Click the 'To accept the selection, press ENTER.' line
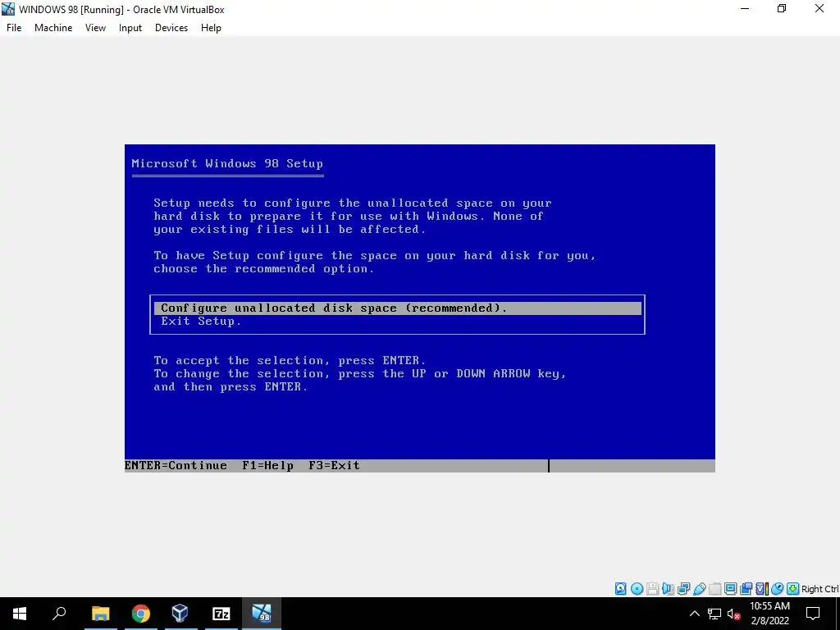The width and height of the screenshot is (840, 630). click(290, 361)
